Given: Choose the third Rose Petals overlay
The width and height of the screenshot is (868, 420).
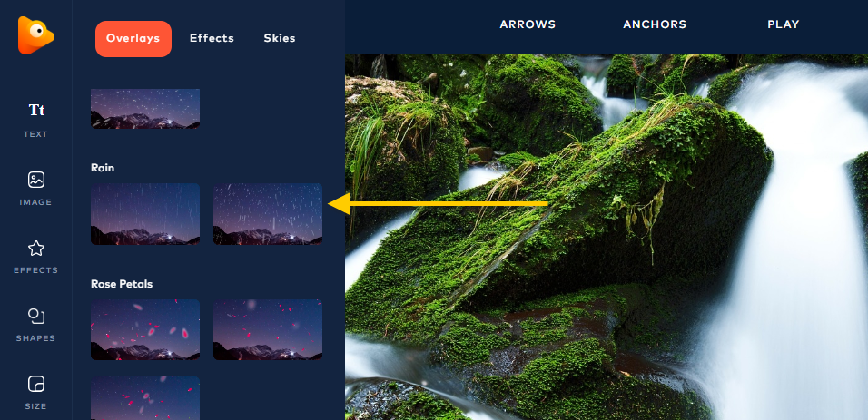Looking at the screenshot, I should (x=145, y=398).
